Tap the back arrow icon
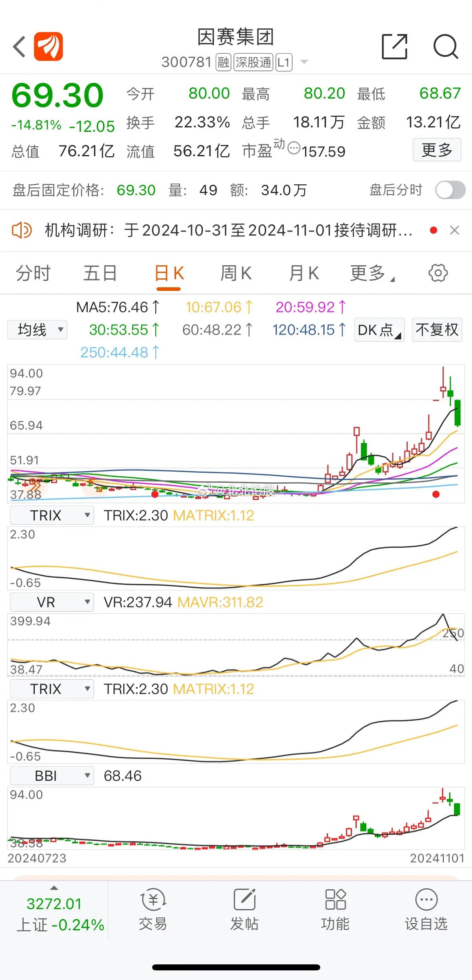This screenshot has height=980, width=472. tap(19, 47)
